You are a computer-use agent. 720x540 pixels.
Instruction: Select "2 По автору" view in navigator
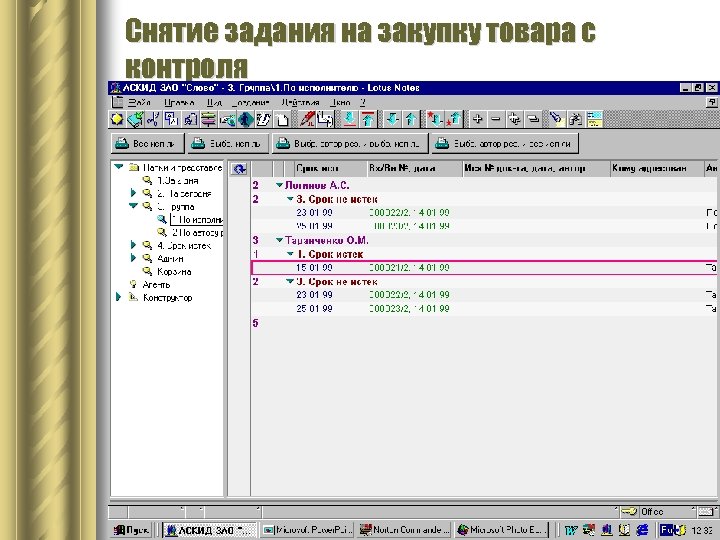click(x=197, y=232)
